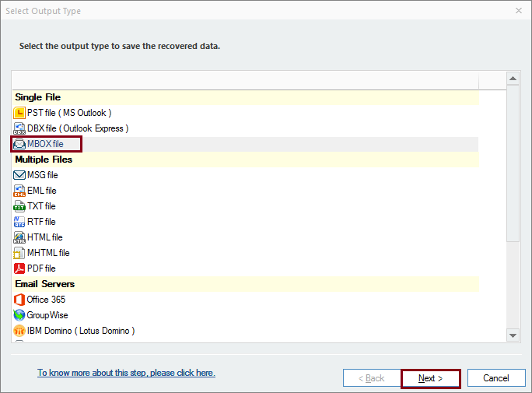This screenshot has height=393, width=532.
Task: Select the MHTML file list entry
Action: click(41, 253)
